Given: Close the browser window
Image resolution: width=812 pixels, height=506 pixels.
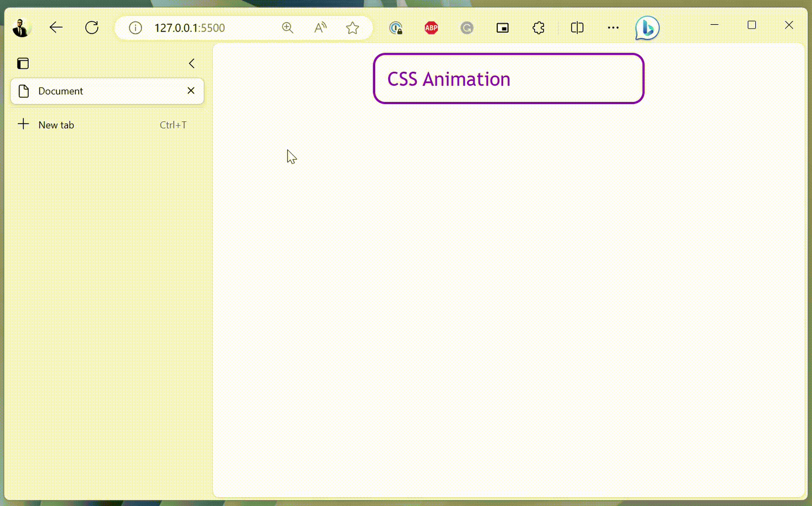Looking at the screenshot, I should point(789,25).
